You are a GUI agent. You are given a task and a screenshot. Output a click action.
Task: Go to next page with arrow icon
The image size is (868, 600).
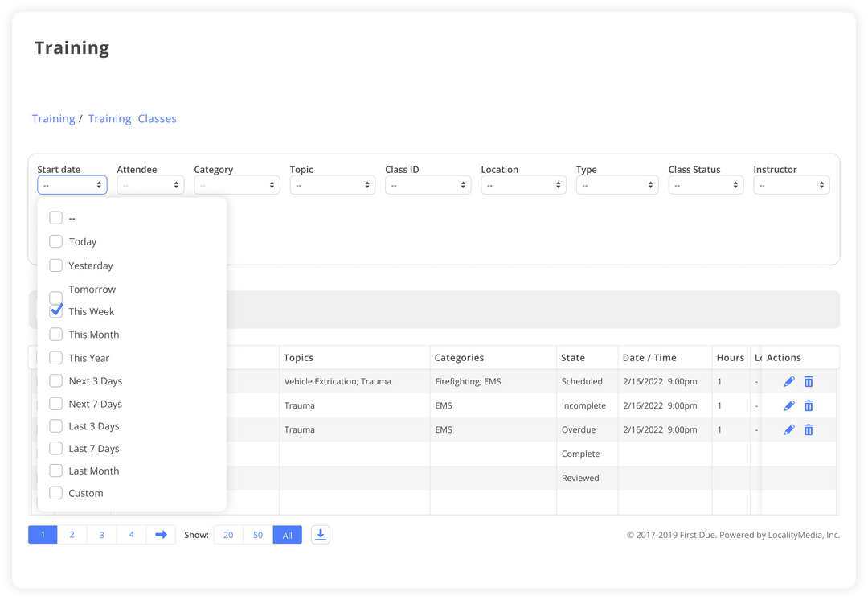coord(161,535)
